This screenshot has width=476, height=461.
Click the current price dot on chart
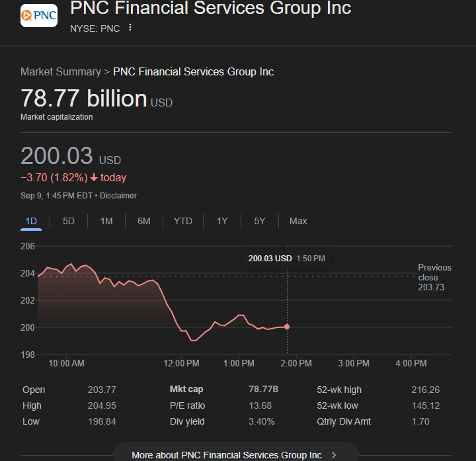287,327
